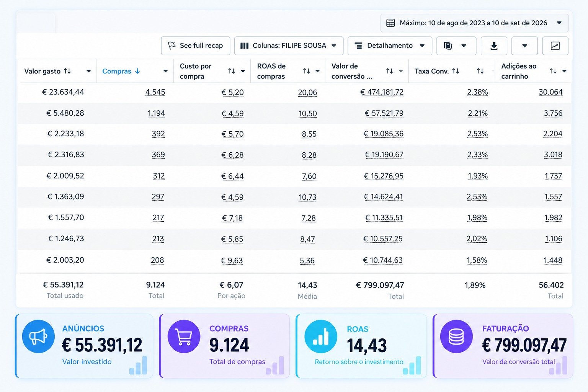Sort by ROAS de compras arrows icon
588x392 pixels.
pos(307,71)
